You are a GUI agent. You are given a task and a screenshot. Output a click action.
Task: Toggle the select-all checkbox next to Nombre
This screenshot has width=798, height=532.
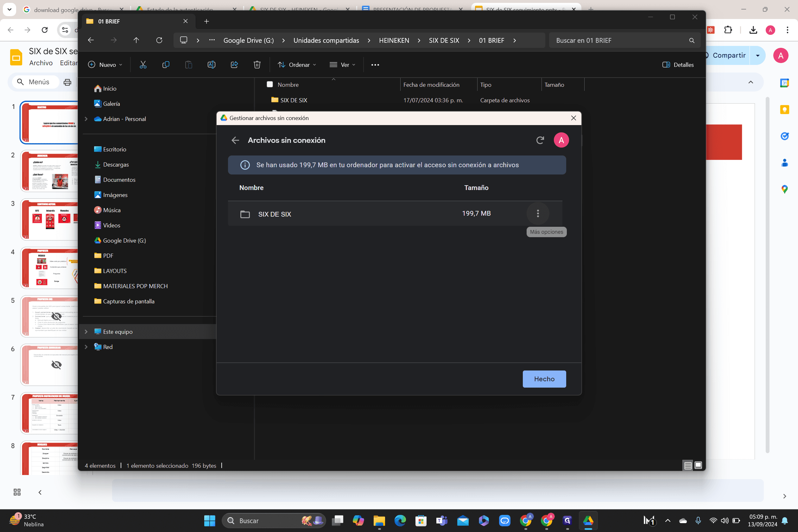(x=270, y=84)
